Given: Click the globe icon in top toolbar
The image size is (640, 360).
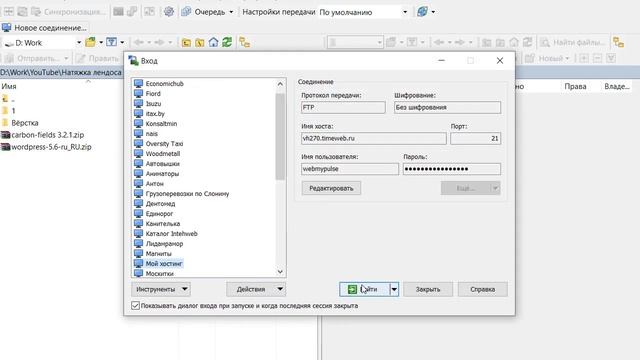Looking at the screenshot, I should (422, 12).
